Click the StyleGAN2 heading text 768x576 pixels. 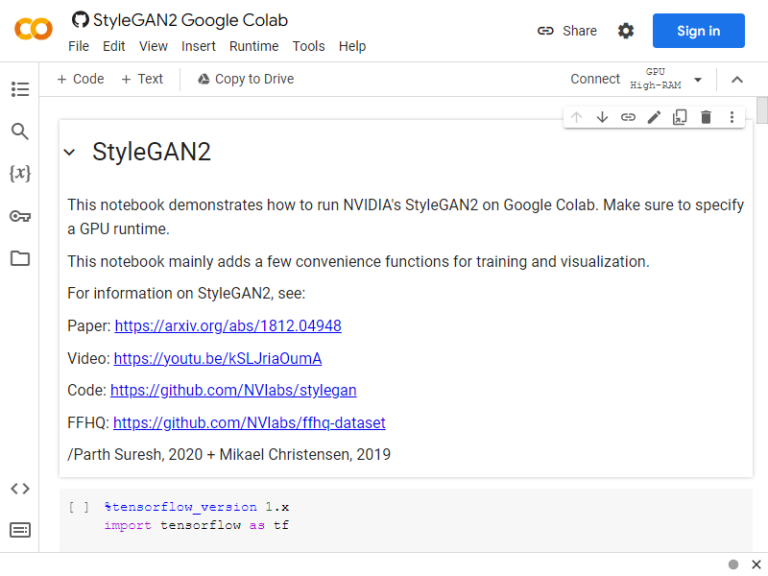tap(151, 151)
